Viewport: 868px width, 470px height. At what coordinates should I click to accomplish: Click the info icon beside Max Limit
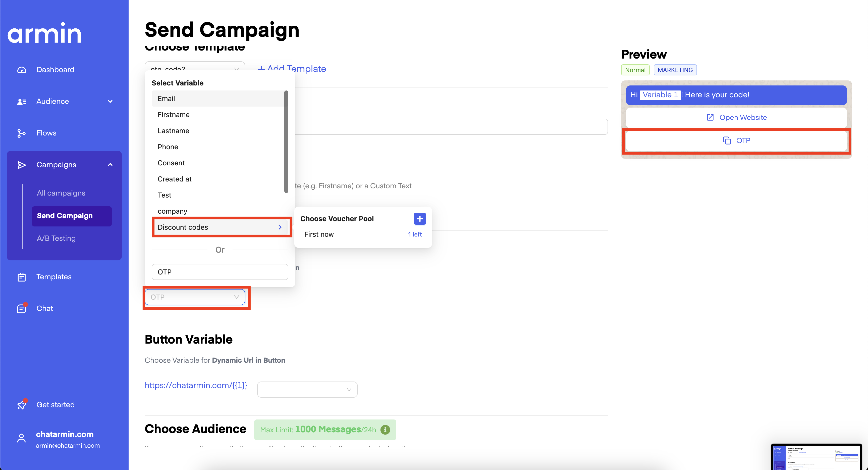click(x=385, y=430)
